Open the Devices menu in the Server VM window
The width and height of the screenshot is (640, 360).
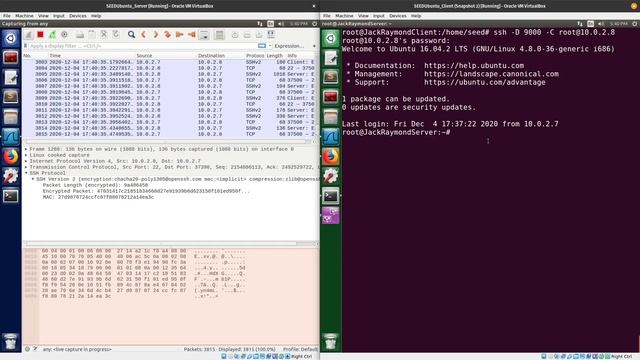78,16
